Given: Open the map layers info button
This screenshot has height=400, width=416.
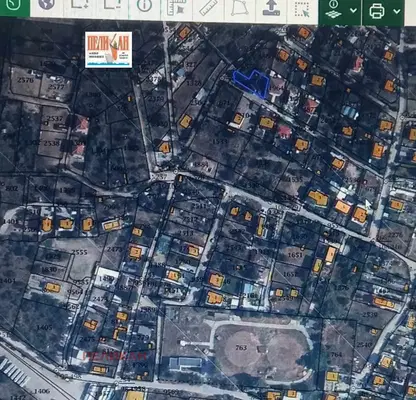Looking at the screenshot, I should click(x=334, y=10).
